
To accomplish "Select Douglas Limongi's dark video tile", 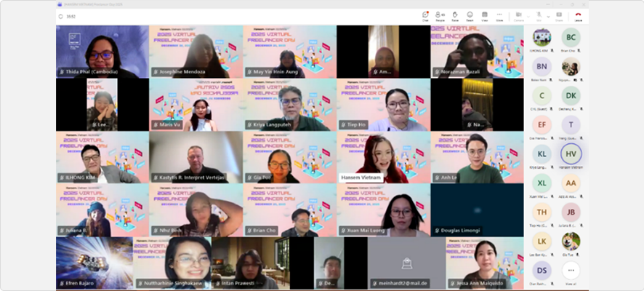I will click(478, 210).
